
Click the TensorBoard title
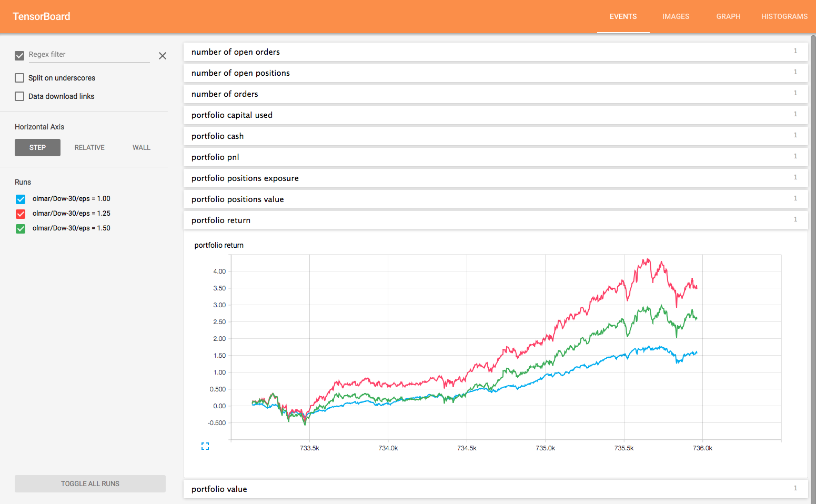click(42, 16)
